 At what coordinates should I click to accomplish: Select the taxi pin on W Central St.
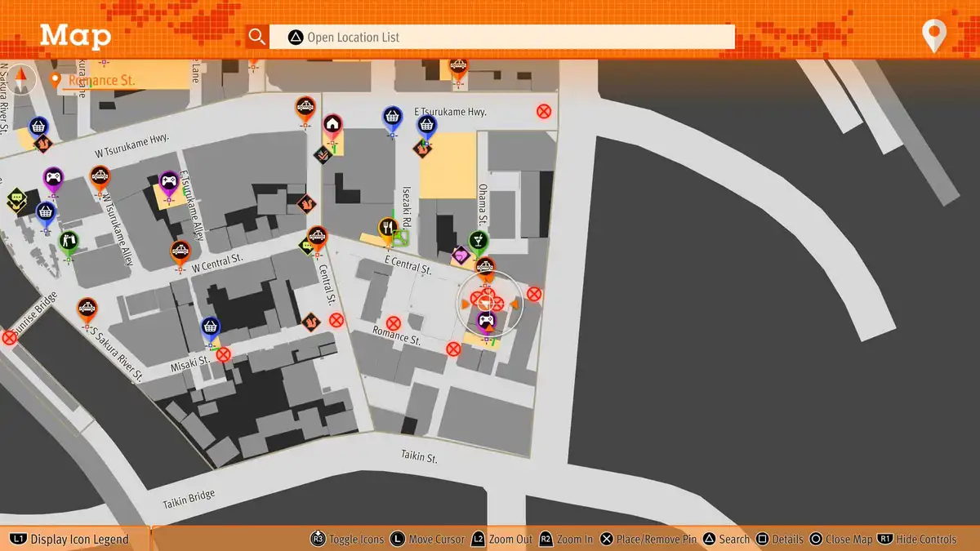point(180,251)
